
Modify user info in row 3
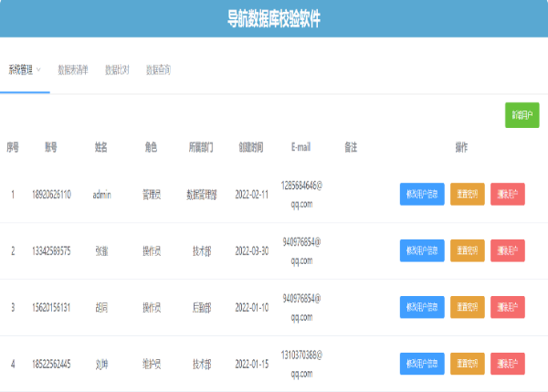tap(422, 307)
